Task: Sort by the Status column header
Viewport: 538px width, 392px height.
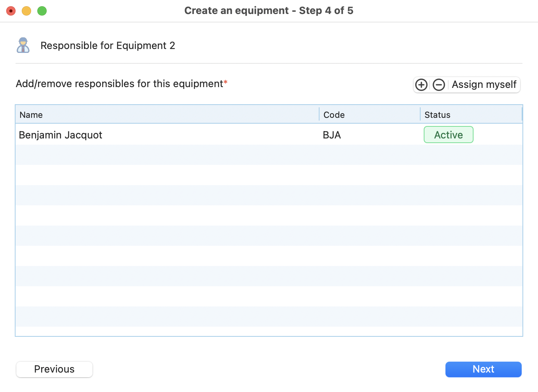Action: click(471, 115)
